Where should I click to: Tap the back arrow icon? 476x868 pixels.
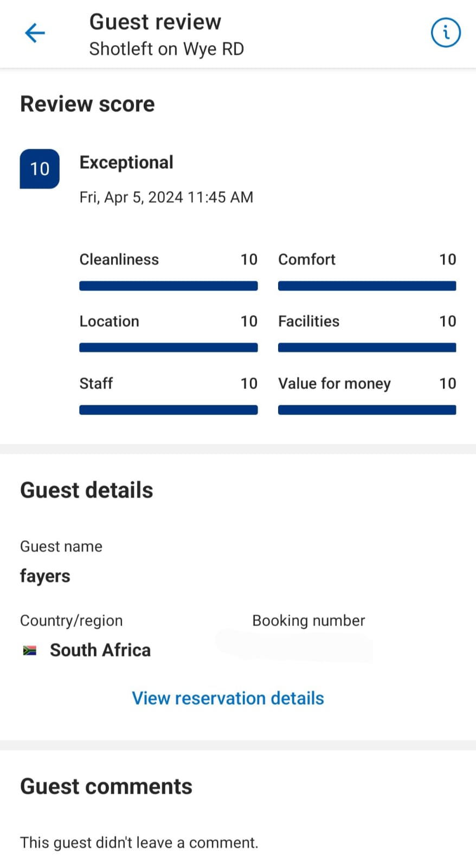tap(35, 33)
